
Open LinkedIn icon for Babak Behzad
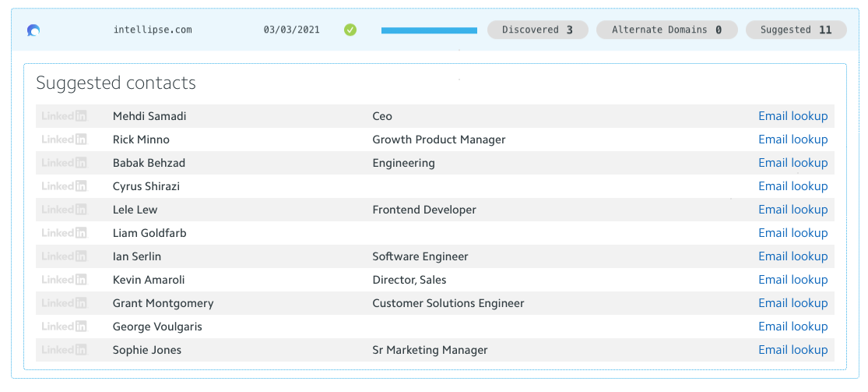click(x=64, y=163)
